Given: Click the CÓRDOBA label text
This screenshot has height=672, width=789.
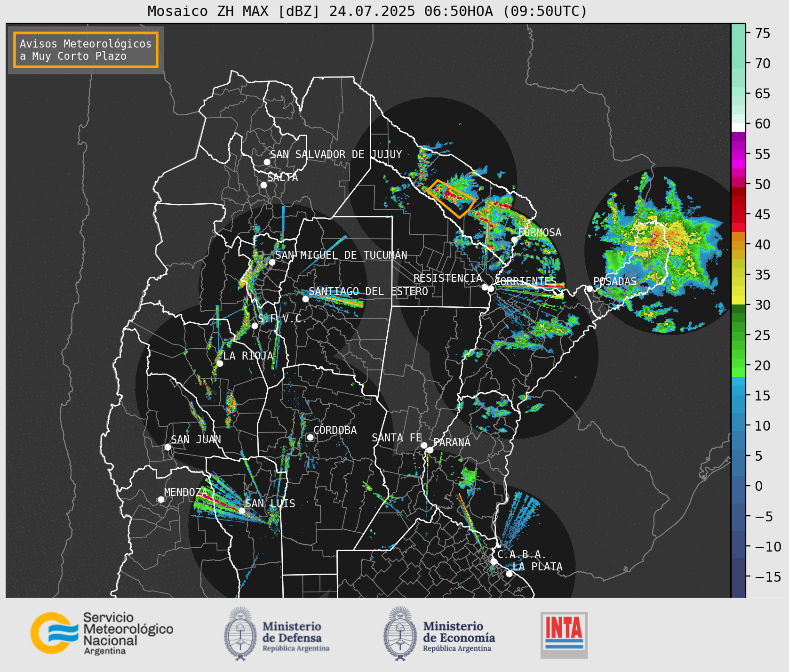Looking at the screenshot, I should point(335,430).
